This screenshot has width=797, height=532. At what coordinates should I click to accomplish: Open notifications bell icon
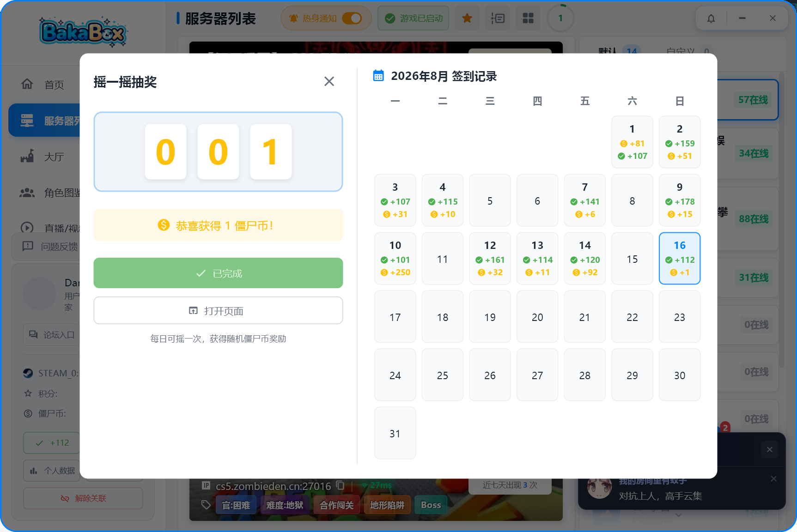tap(711, 18)
